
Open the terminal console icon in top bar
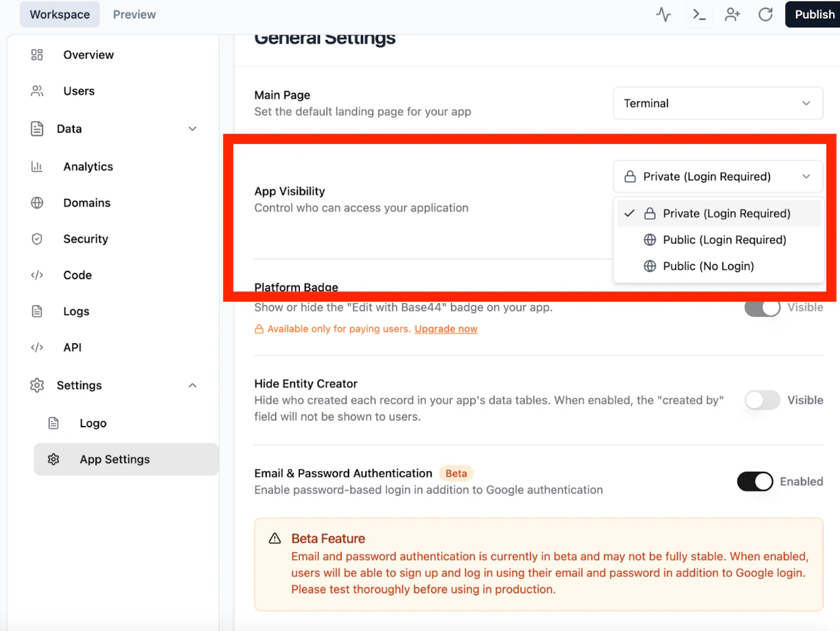(x=699, y=14)
